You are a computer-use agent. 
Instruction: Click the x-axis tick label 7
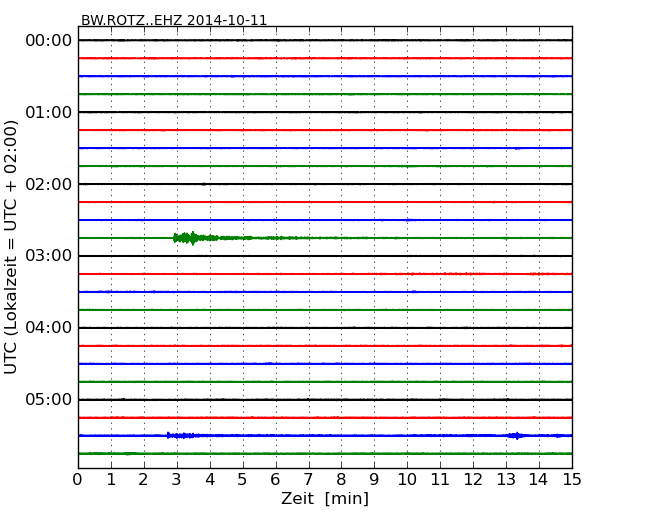(x=308, y=480)
